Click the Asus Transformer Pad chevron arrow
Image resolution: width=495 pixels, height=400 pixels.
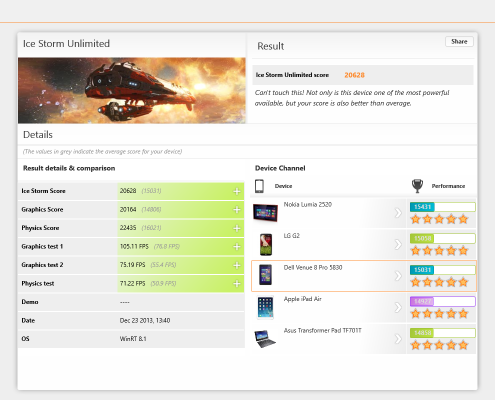(398, 339)
